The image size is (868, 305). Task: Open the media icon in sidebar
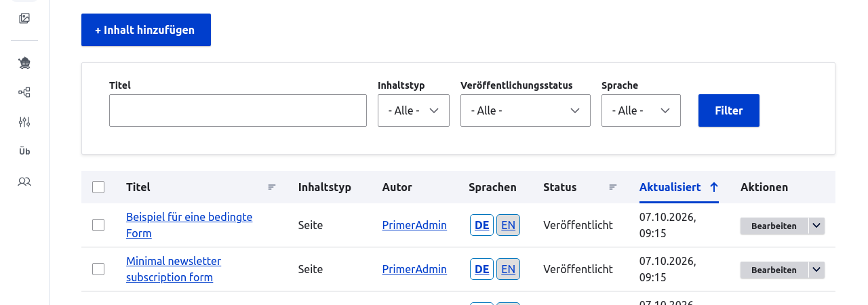(24, 18)
